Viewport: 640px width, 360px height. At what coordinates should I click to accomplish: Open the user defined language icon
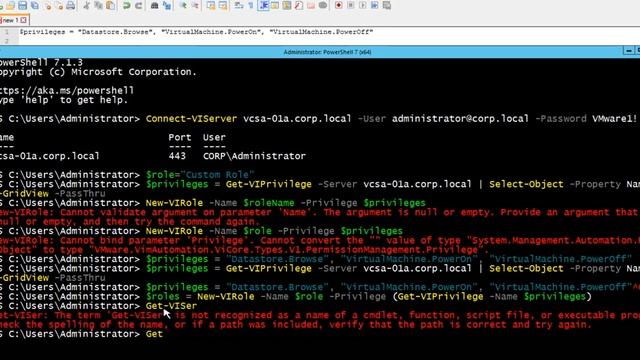coord(275,5)
